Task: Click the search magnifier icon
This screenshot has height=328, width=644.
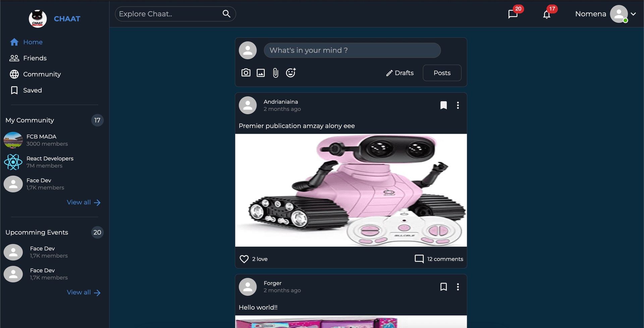Action: pyautogui.click(x=226, y=14)
